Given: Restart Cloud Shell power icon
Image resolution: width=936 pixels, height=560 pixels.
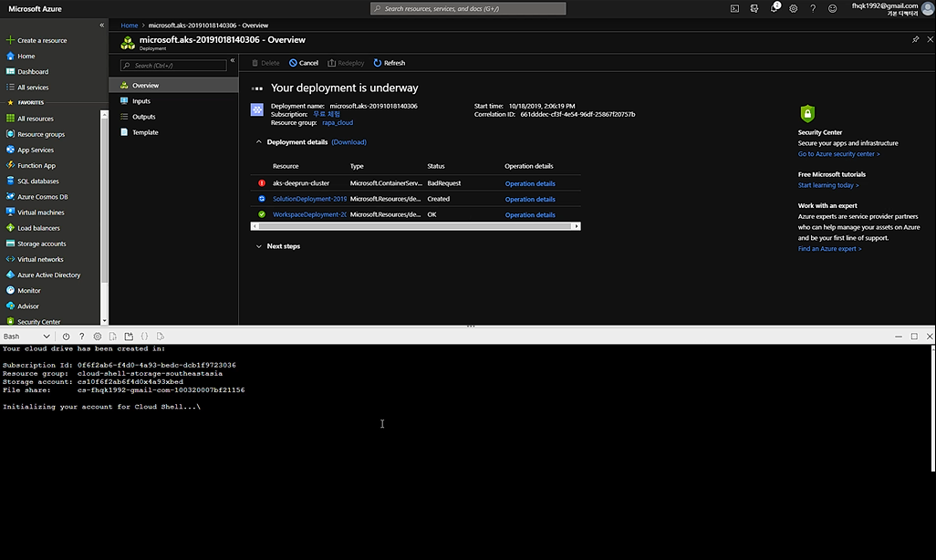Looking at the screenshot, I should (66, 337).
